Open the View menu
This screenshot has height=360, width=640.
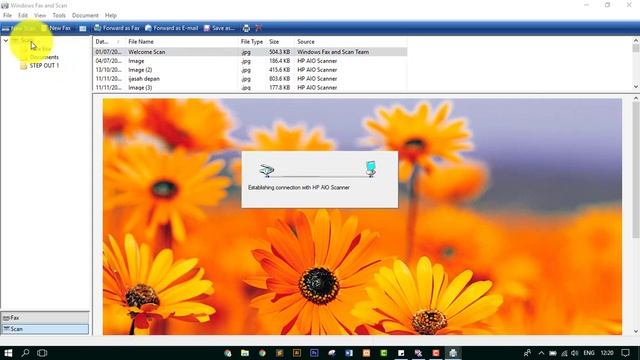(40, 16)
